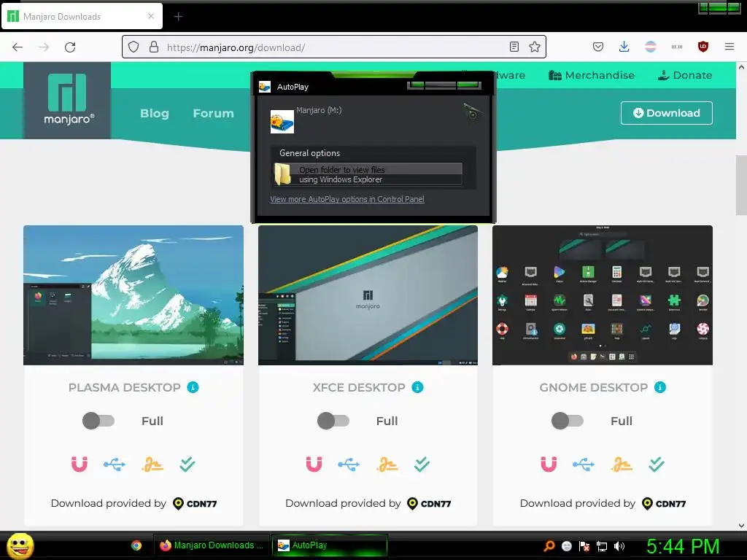
Task: Close the Manjaro Downloads tab
Action: click(x=151, y=16)
